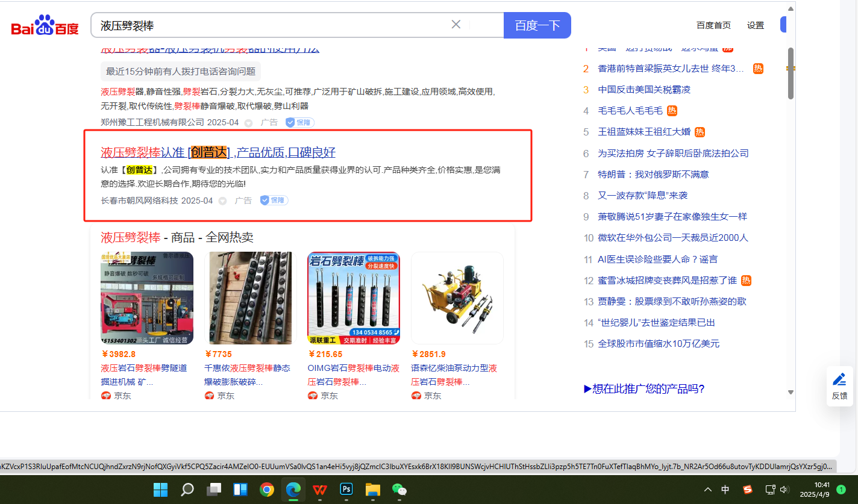Open hot search AI医生误诊险些要人命？谣言
Viewport: 858px width, 504px height.
pyautogui.click(x=658, y=260)
